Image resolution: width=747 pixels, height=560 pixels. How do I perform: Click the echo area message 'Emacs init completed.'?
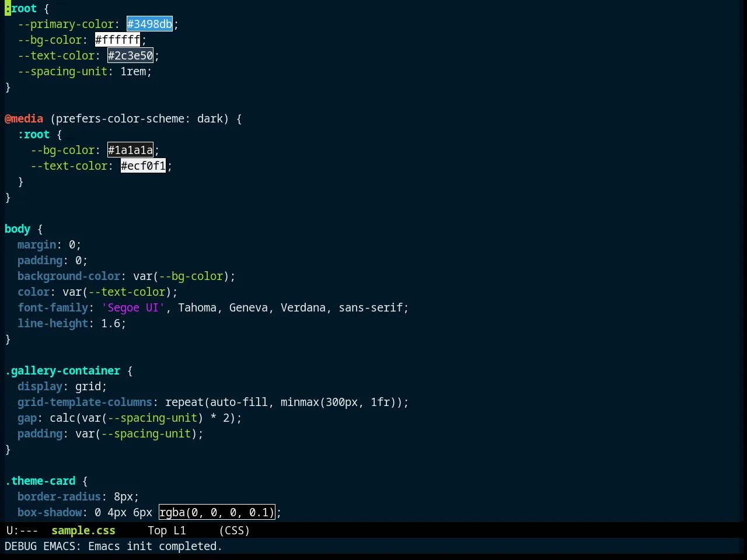point(155,546)
